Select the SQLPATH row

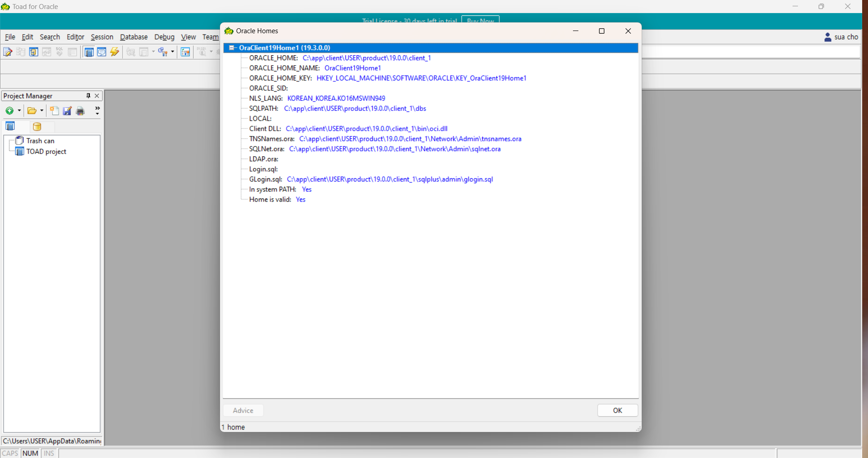(338, 109)
